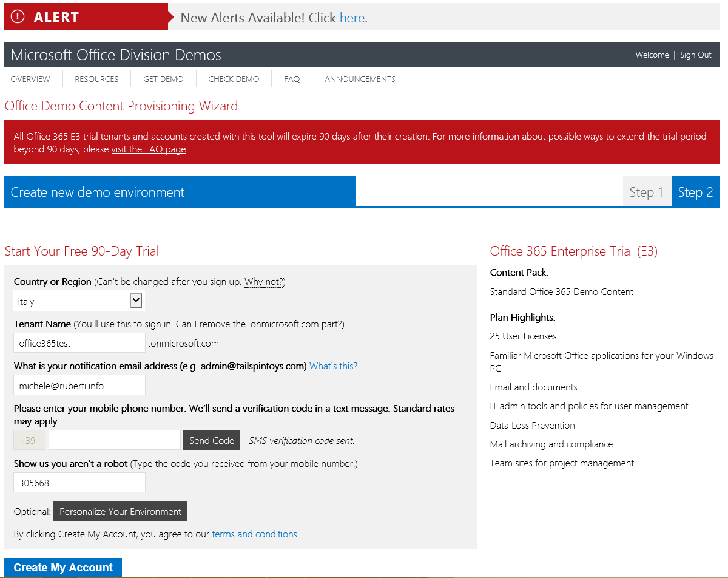Click the 'Data Loss Prevention' text
The width and height of the screenshot is (728, 578).
pos(532,426)
